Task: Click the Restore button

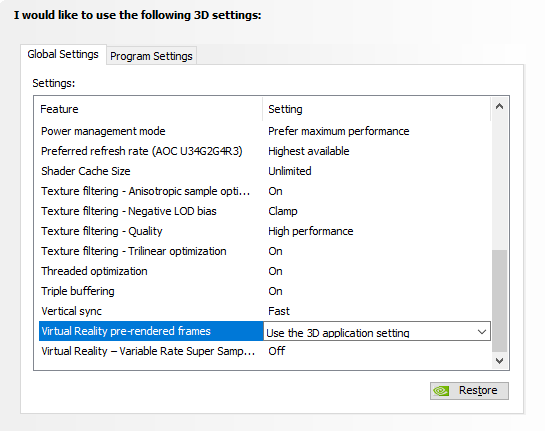Action: tap(469, 391)
